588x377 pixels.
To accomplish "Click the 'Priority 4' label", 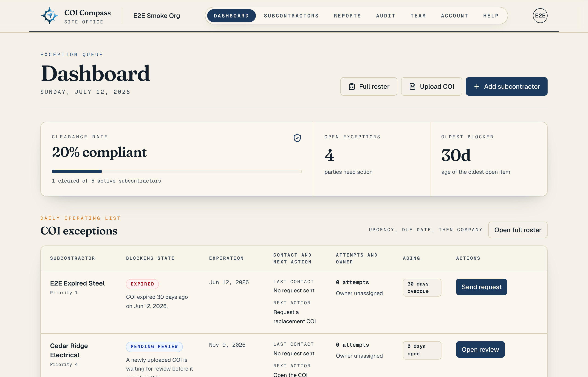I will 64,365.
